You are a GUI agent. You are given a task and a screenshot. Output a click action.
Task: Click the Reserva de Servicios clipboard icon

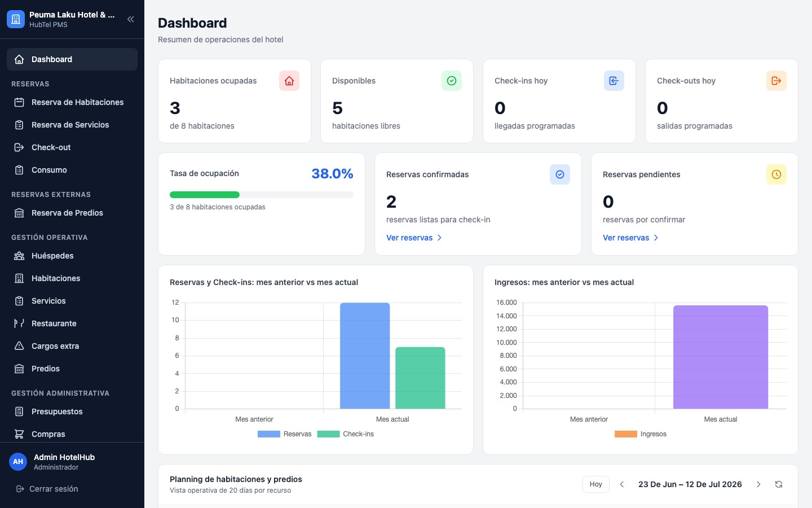point(19,125)
